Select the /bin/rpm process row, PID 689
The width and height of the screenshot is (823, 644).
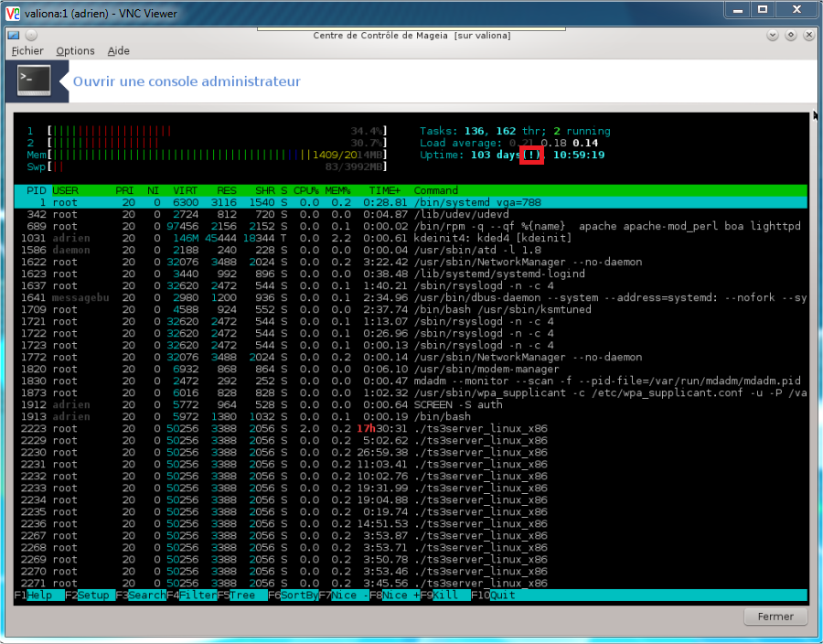[x=411, y=226]
